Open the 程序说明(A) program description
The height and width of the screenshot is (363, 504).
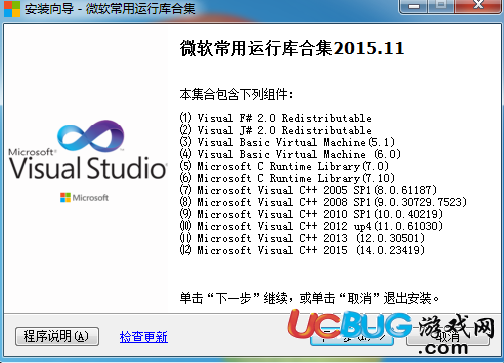(57, 336)
